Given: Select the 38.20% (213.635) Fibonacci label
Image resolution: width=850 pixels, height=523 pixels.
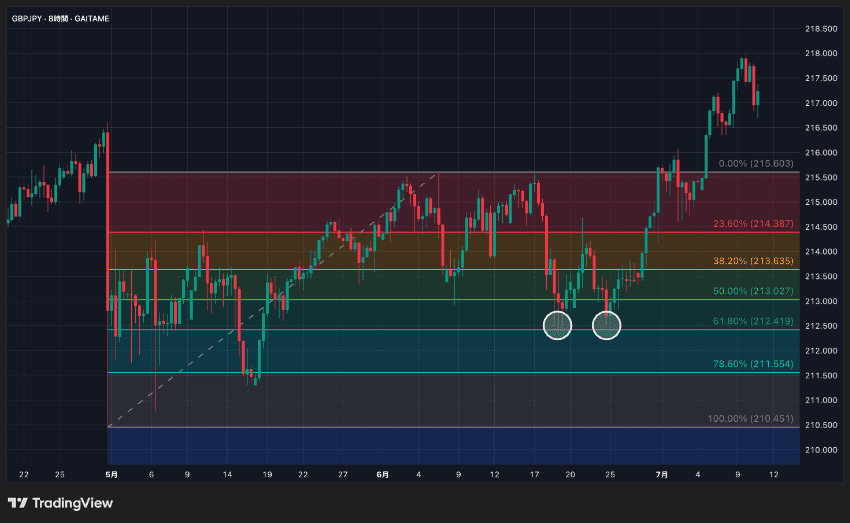Looking at the screenshot, I should (753, 261).
